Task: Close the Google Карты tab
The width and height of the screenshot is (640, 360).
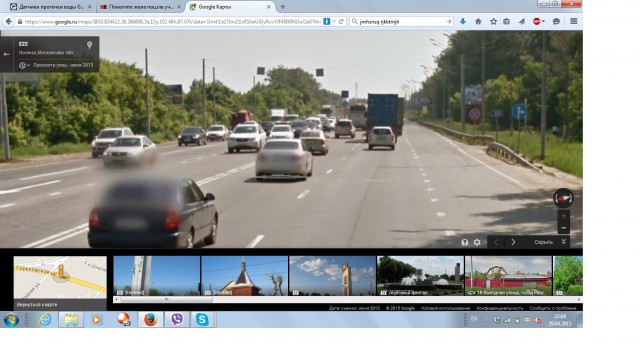Action: point(269,7)
